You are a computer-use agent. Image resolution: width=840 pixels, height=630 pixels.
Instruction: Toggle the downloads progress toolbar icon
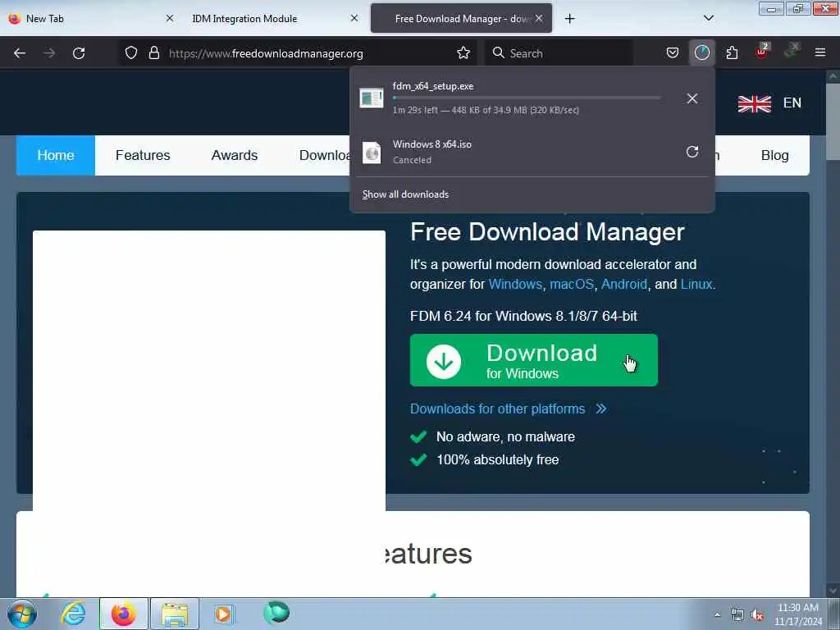[x=702, y=53]
